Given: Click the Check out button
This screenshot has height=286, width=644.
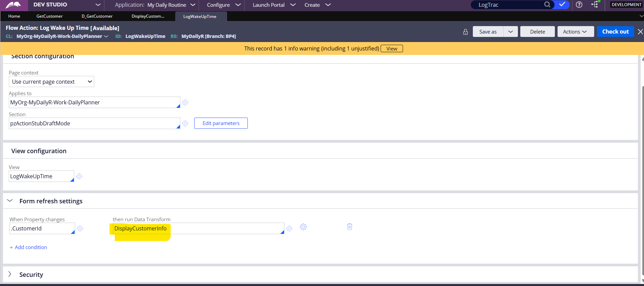Looking at the screenshot, I should pyautogui.click(x=615, y=32).
